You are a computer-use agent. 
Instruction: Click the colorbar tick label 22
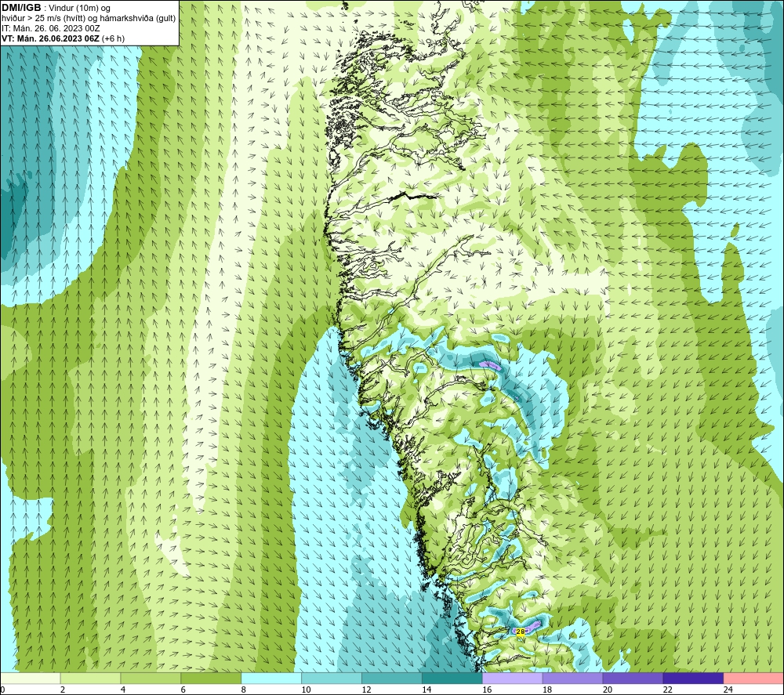click(x=667, y=690)
